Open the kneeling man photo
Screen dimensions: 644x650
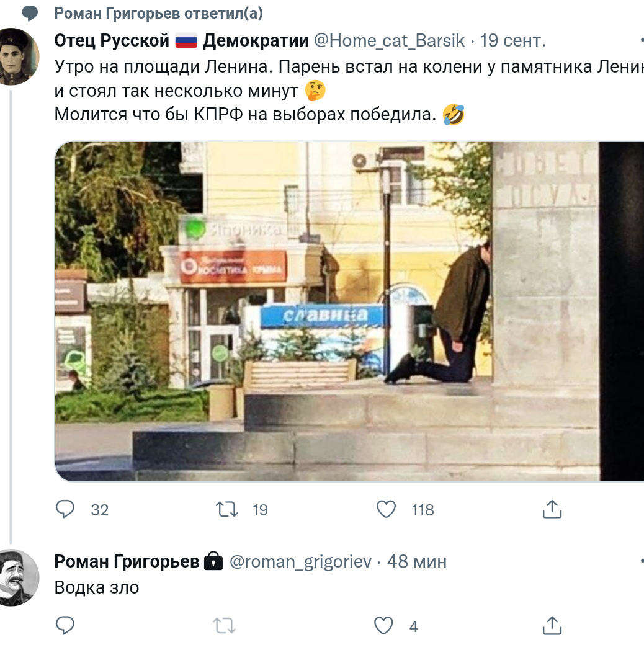(x=349, y=312)
